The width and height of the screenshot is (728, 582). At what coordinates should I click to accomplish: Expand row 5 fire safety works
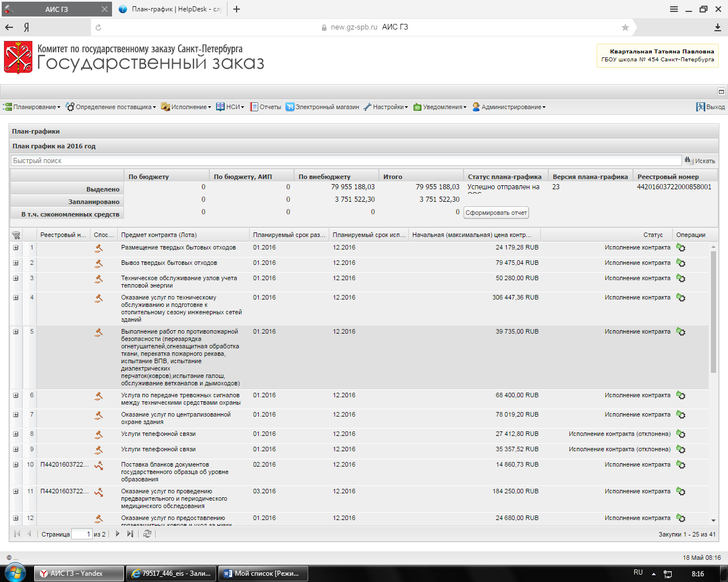16,332
